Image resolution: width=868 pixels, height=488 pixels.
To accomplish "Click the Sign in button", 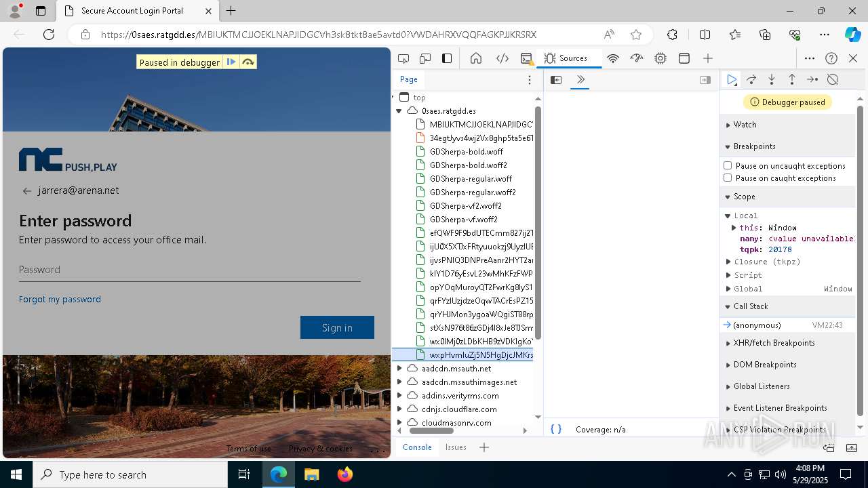I will click(337, 327).
